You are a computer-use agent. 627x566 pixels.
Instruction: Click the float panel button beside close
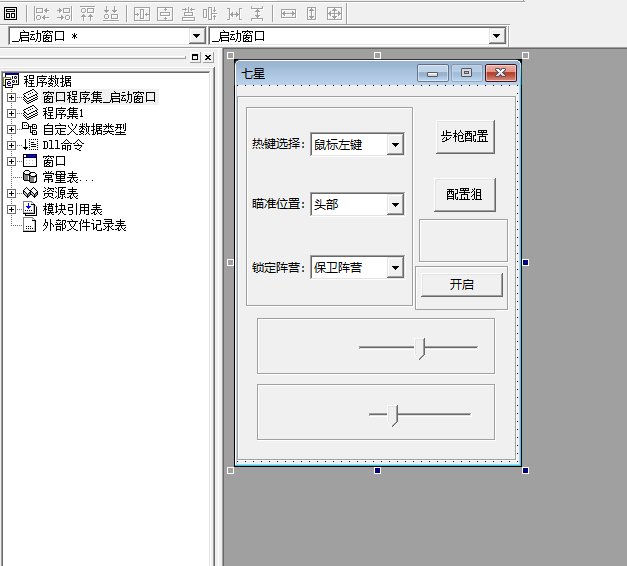tap(195, 58)
